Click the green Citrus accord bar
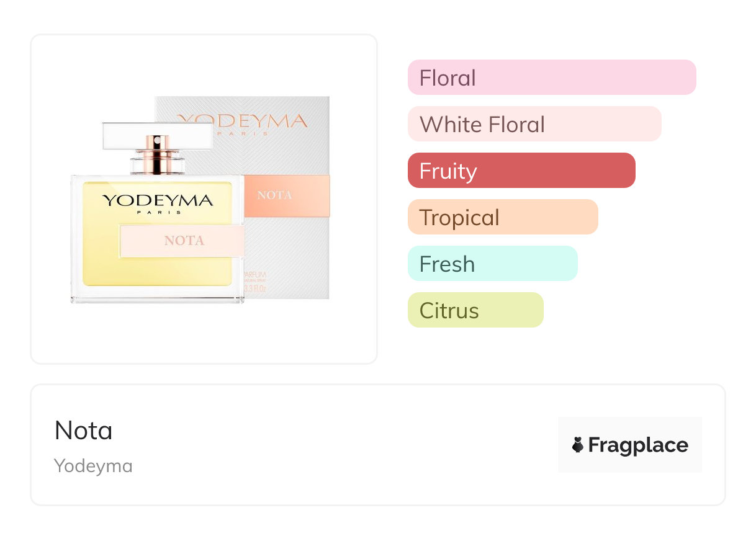 [x=475, y=310]
